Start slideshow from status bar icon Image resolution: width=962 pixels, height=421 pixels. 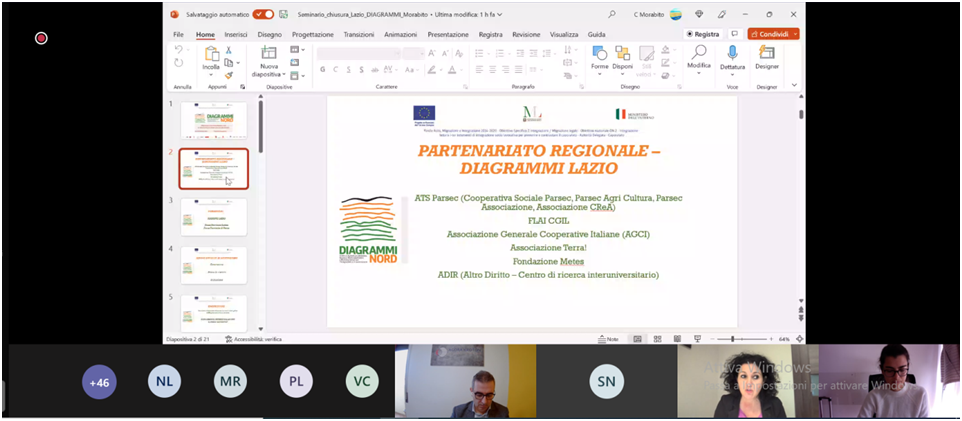point(697,339)
